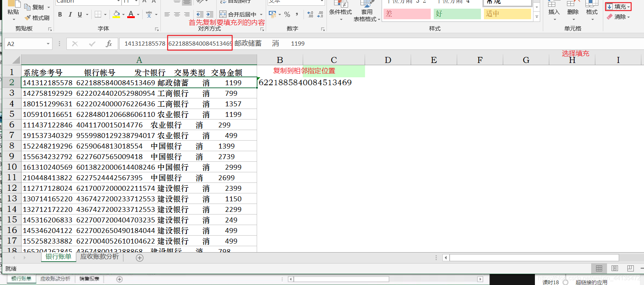Open the Number group dialog launcher
This screenshot has height=285, width=644.
pyautogui.click(x=323, y=29)
